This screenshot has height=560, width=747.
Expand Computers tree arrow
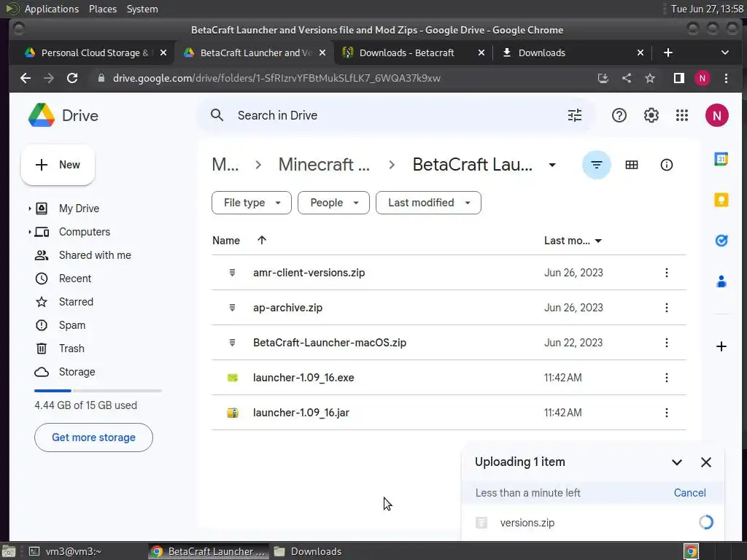(29, 232)
